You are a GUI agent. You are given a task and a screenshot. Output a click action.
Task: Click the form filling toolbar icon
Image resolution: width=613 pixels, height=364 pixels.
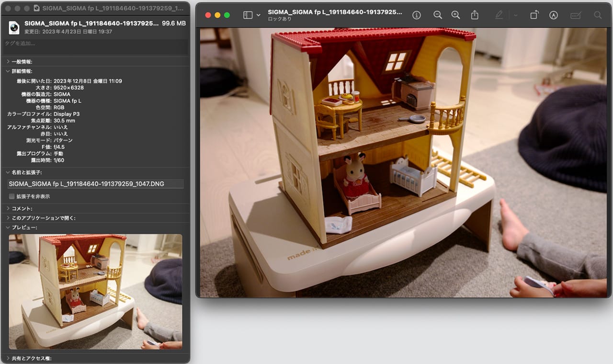[x=576, y=15]
